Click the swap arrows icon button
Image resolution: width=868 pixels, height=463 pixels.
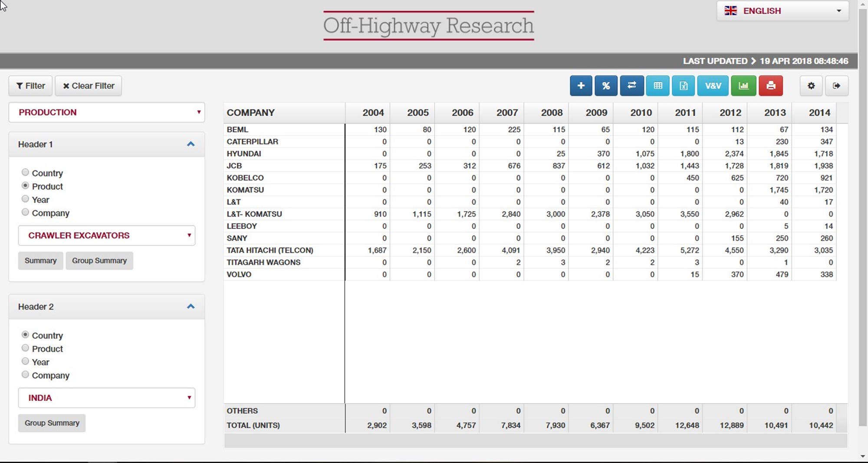point(631,86)
